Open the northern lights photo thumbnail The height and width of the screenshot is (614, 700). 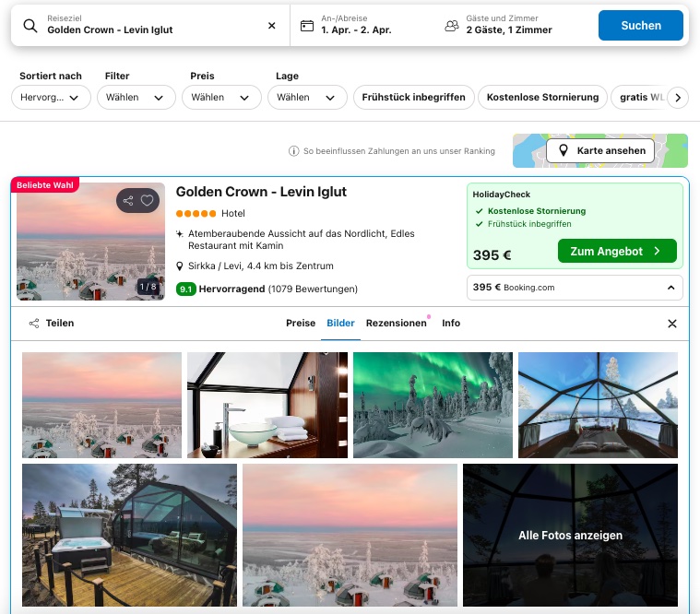coord(433,405)
